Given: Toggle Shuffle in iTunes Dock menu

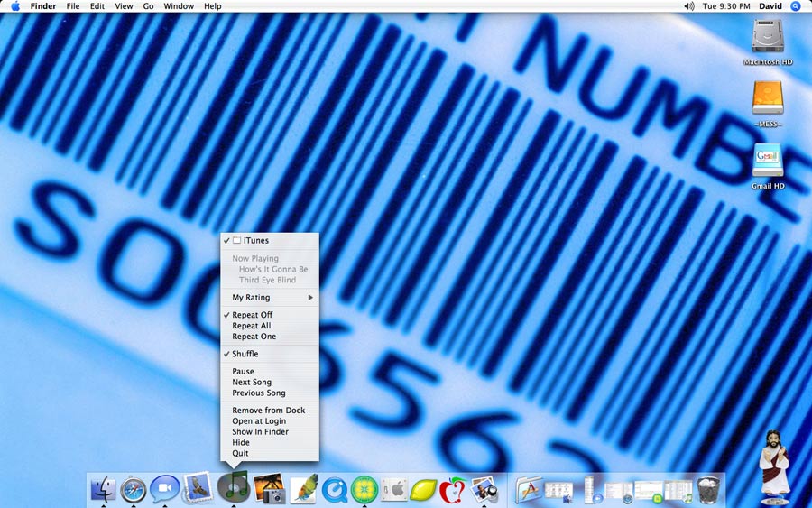Looking at the screenshot, I should point(270,354).
